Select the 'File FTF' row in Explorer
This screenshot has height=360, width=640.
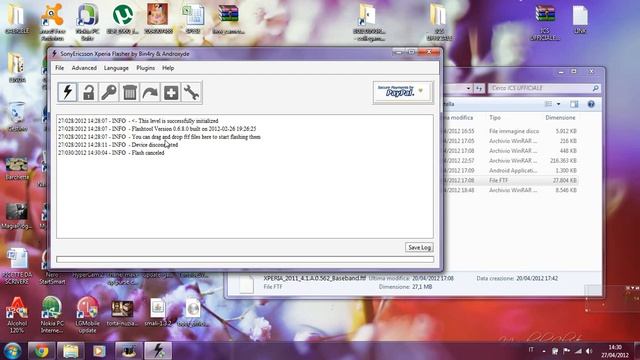510,180
